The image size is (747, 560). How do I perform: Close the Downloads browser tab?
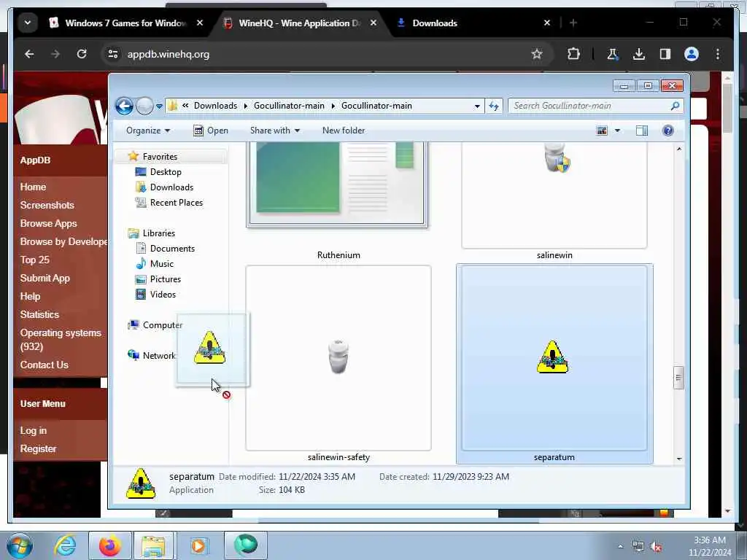tap(547, 23)
